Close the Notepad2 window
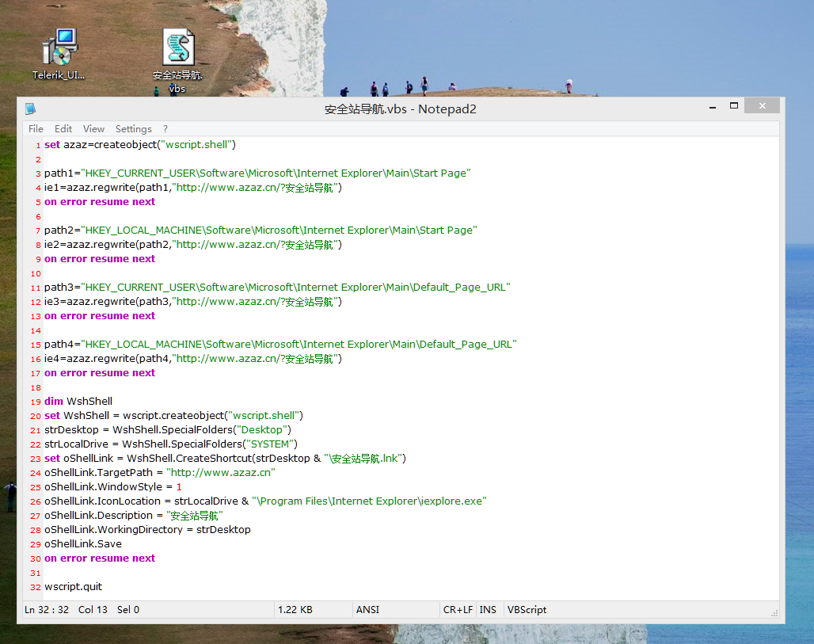814x644 pixels. [x=762, y=106]
